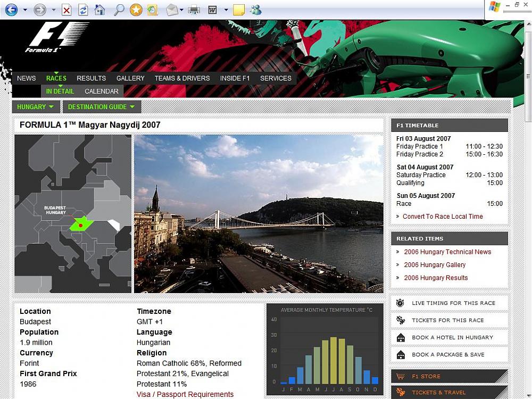Launch Messenger from the toolbar icon
This screenshot has height=399, width=532.
coord(255,10)
